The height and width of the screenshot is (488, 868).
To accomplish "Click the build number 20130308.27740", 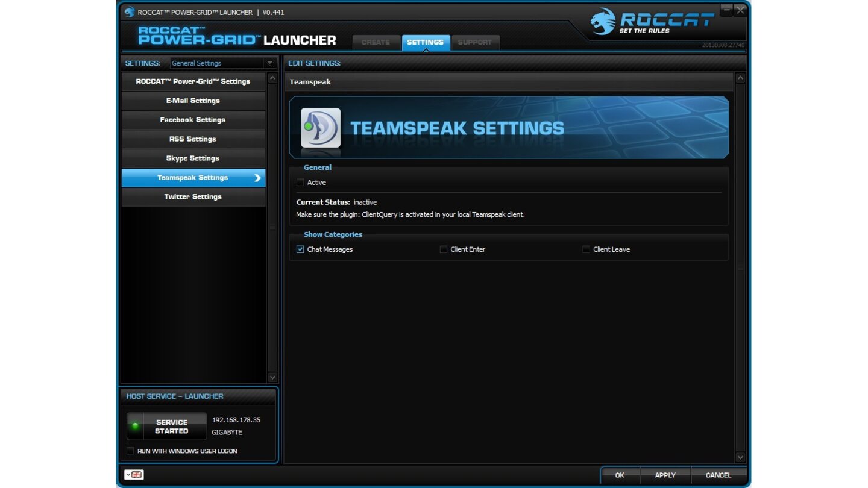I will 723,45.
